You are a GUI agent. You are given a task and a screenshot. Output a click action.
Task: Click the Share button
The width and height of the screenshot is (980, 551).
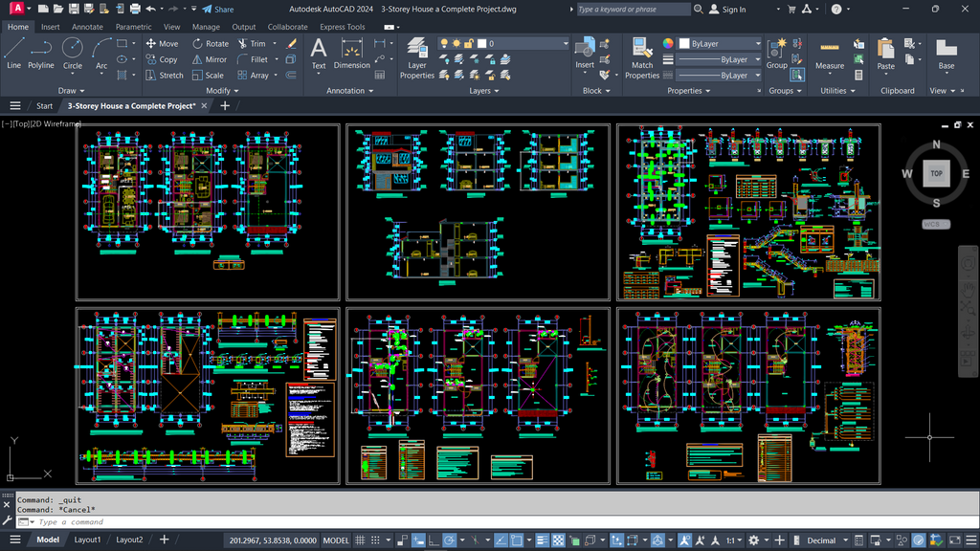click(218, 10)
